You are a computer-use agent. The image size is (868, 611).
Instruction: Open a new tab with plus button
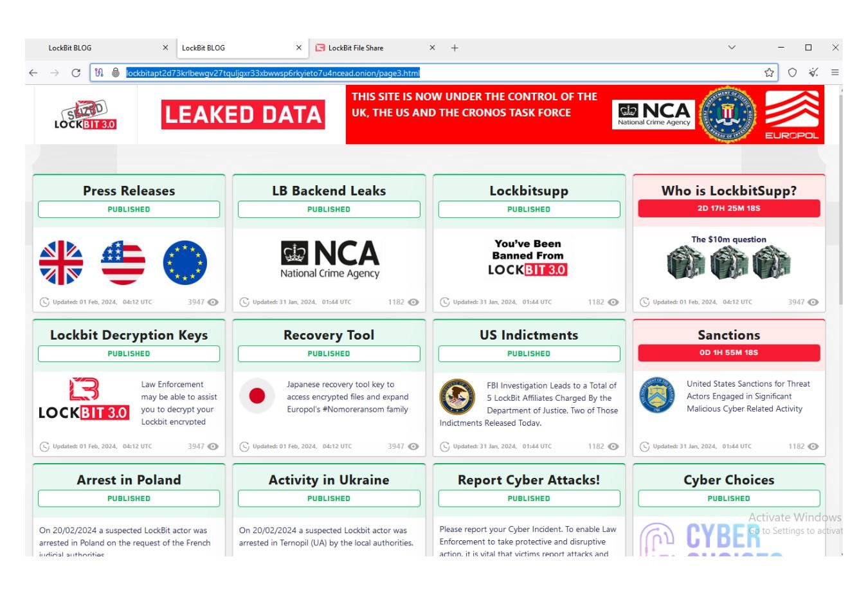tap(455, 48)
